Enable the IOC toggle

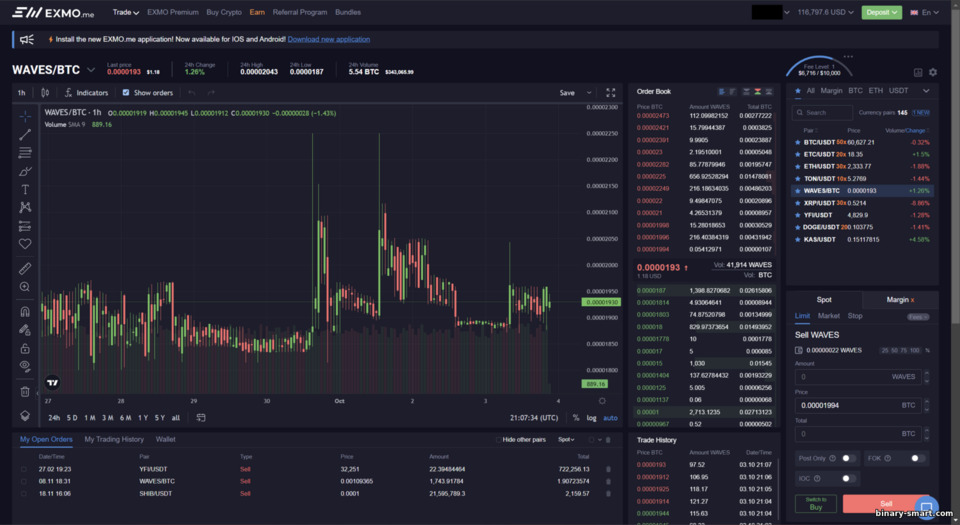pyautogui.click(x=848, y=478)
